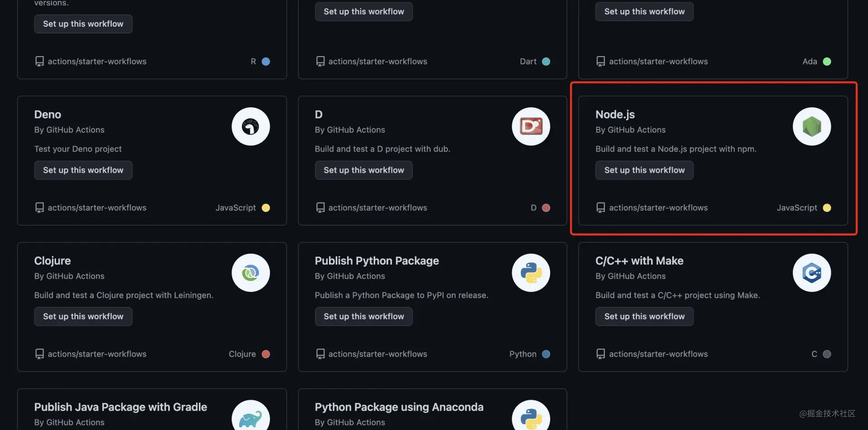Set up the Clojure workflow
The height and width of the screenshot is (430, 868).
tap(83, 317)
